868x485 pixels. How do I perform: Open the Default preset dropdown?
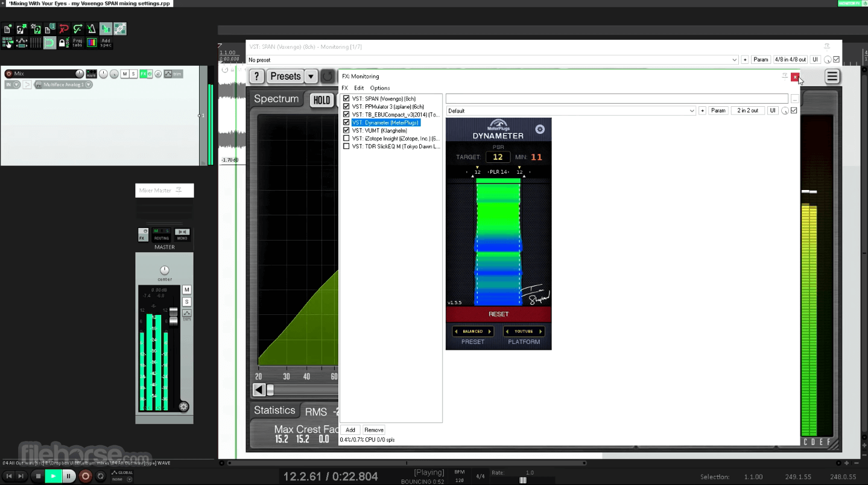click(571, 110)
